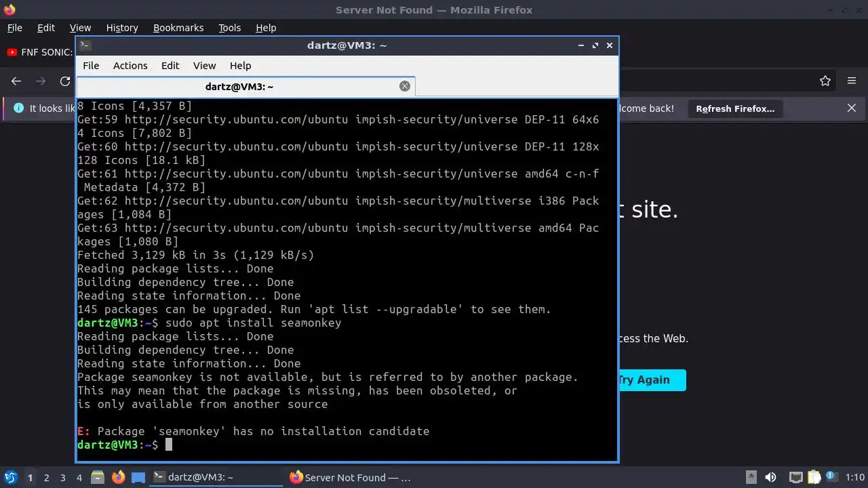This screenshot has width=868, height=488.
Task: Minimize the terminal window
Action: click(x=581, y=45)
